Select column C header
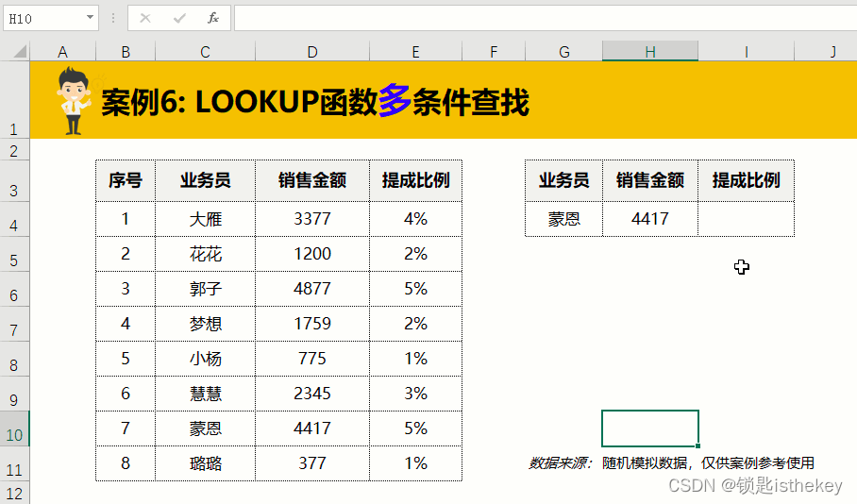The height and width of the screenshot is (504, 857). [x=205, y=52]
